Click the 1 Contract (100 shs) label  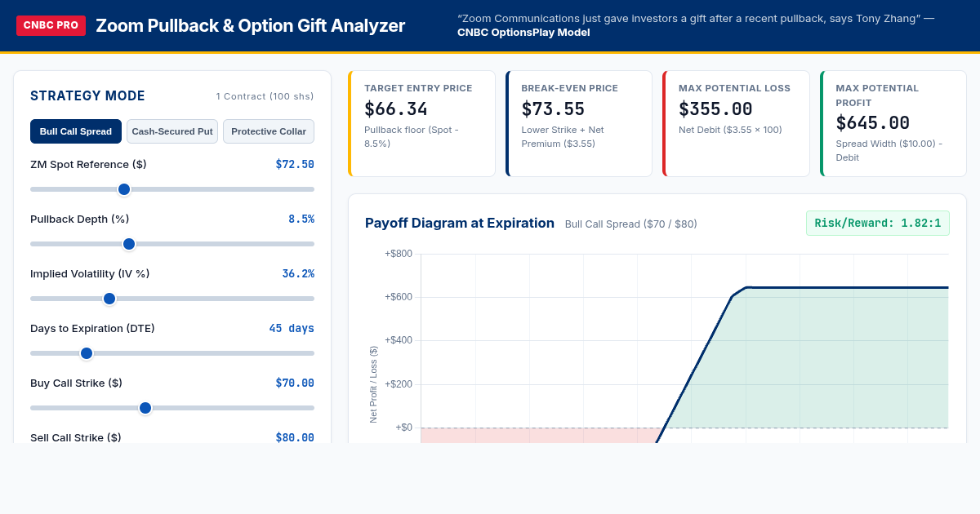click(x=265, y=96)
